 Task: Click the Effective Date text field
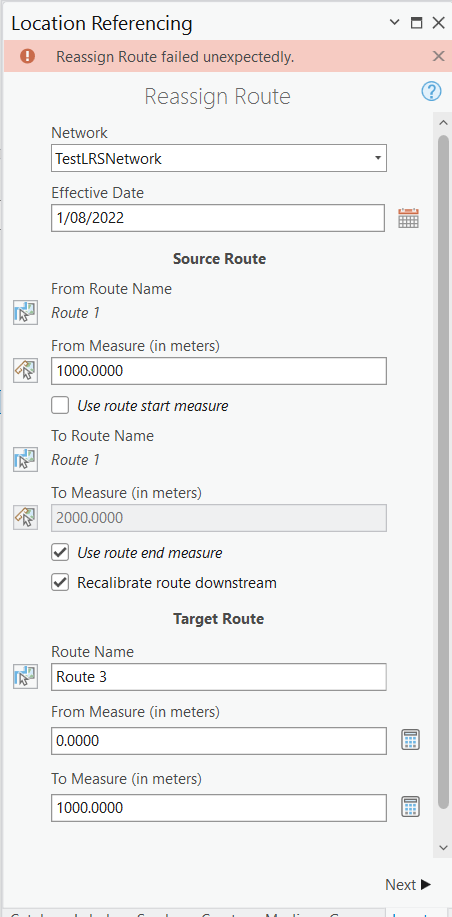click(218, 218)
